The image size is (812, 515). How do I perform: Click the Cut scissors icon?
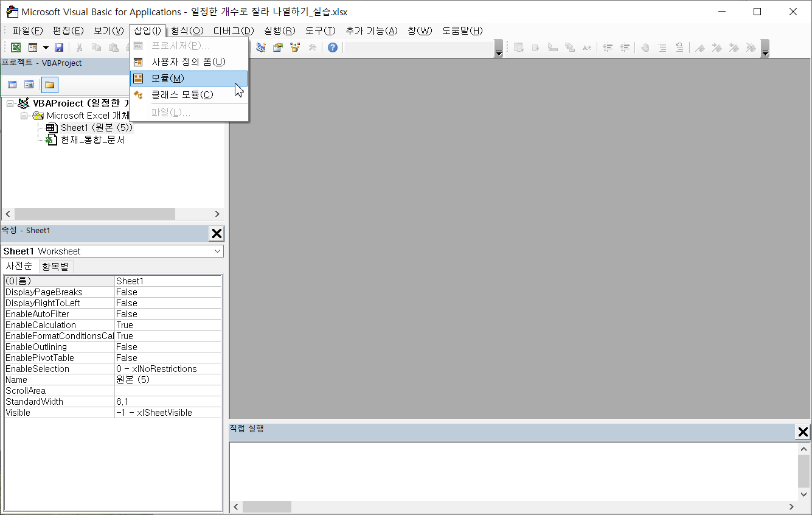click(79, 47)
